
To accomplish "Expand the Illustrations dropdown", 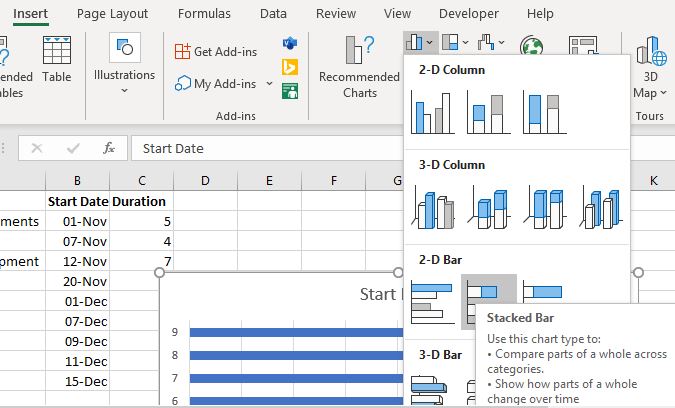I will click(124, 90).
